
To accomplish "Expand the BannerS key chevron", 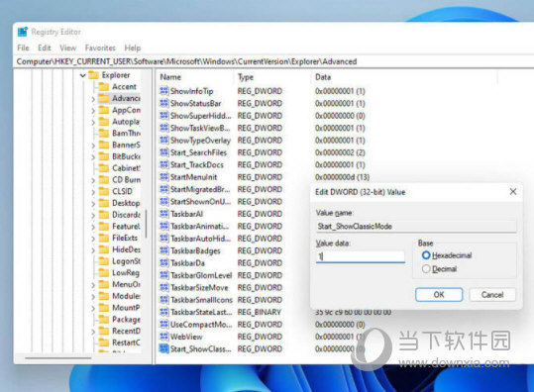I will (x=93, y=146).
